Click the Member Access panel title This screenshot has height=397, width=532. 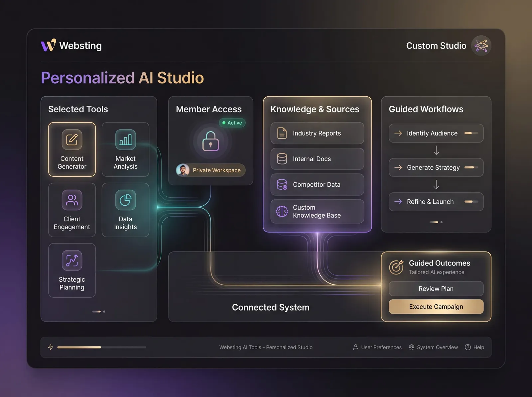(209, 109)
